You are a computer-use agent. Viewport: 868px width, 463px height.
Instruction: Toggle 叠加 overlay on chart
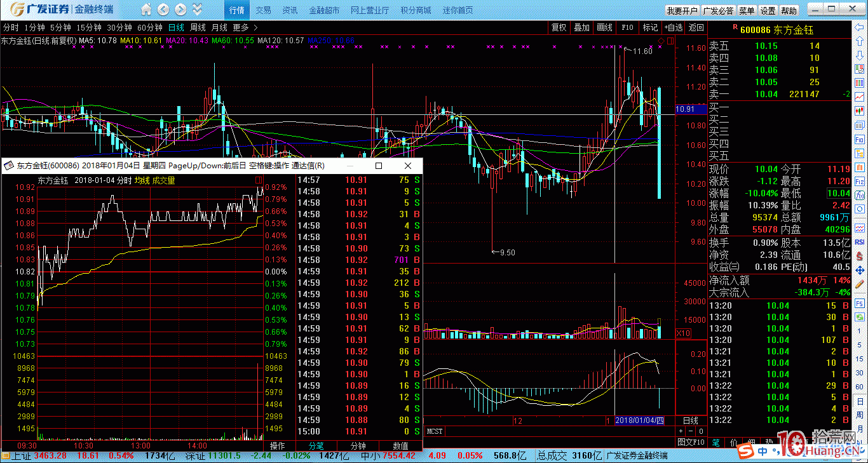point(581,27)
